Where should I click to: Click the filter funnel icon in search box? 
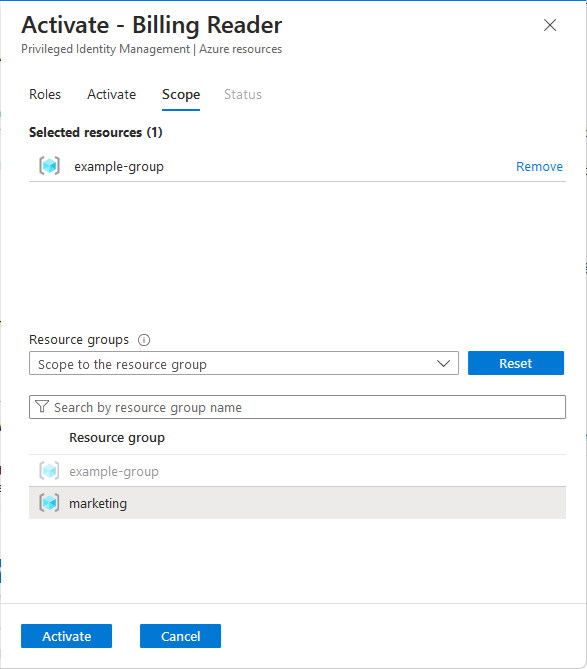42,407
